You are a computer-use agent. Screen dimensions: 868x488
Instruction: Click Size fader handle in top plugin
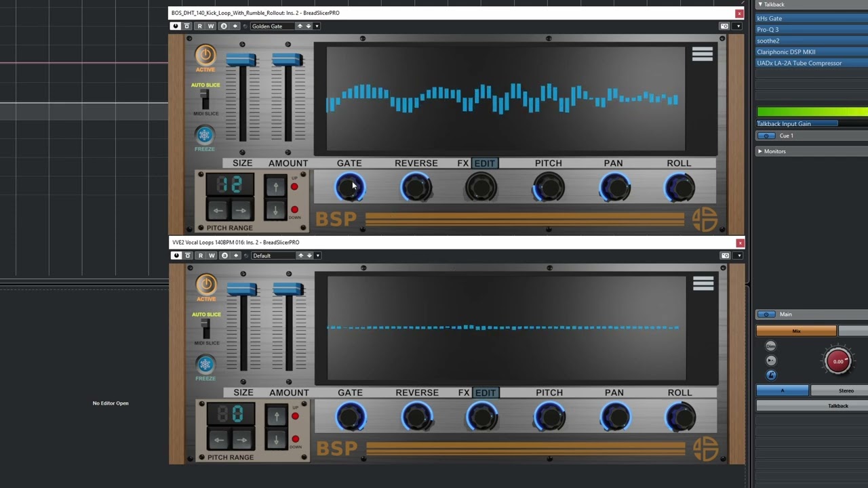click(241, 60)
